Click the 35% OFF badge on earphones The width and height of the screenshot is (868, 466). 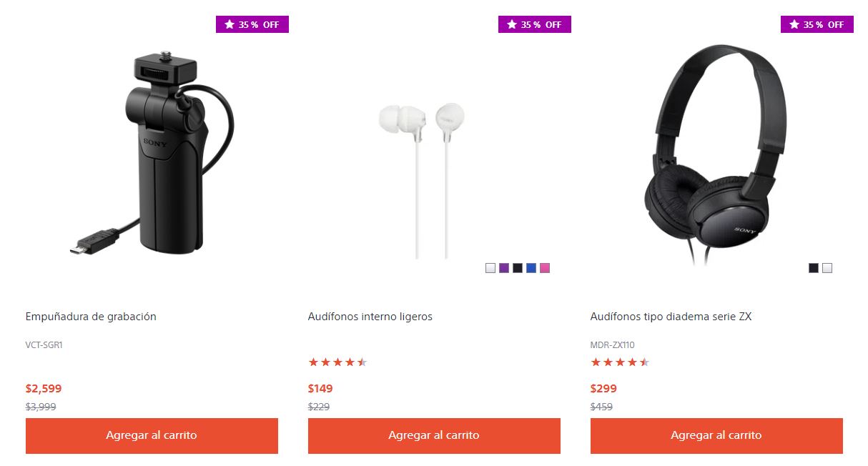pos(535,24)
